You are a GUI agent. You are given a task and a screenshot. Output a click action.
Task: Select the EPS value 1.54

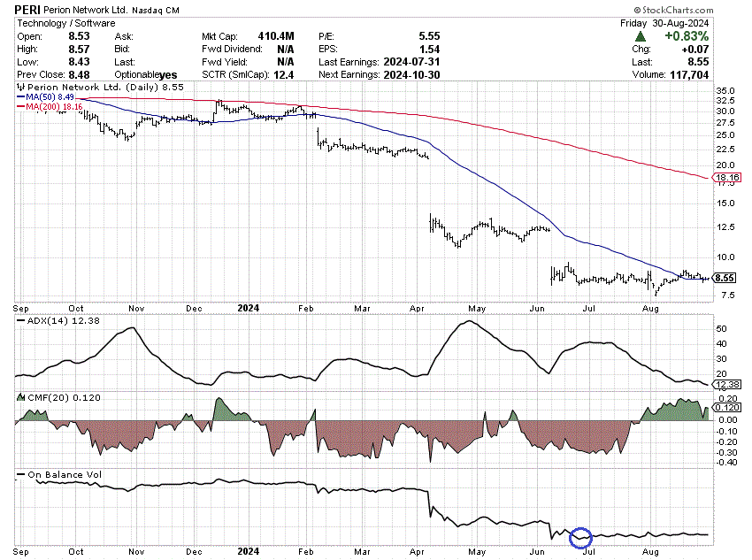[x=429, y=49]
